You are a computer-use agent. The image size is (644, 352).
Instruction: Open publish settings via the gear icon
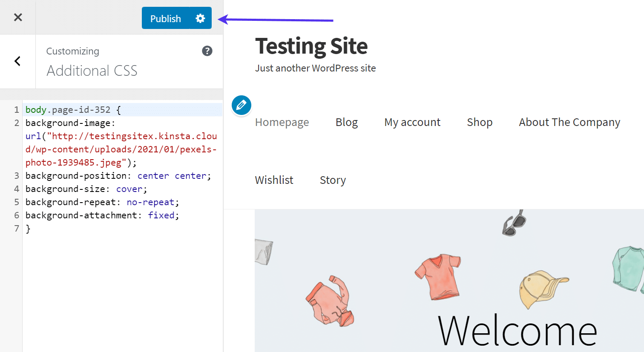pyautogui.click(x=200, y=18)
